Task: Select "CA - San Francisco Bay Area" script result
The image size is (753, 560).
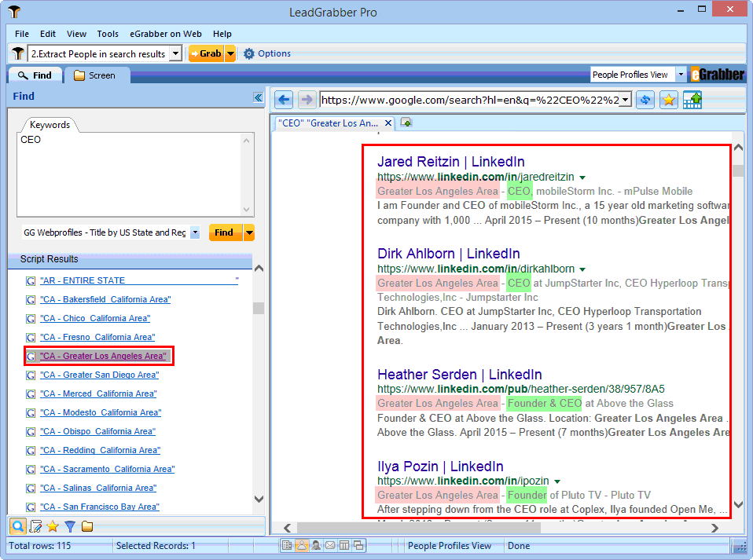Action: [99, 507]
